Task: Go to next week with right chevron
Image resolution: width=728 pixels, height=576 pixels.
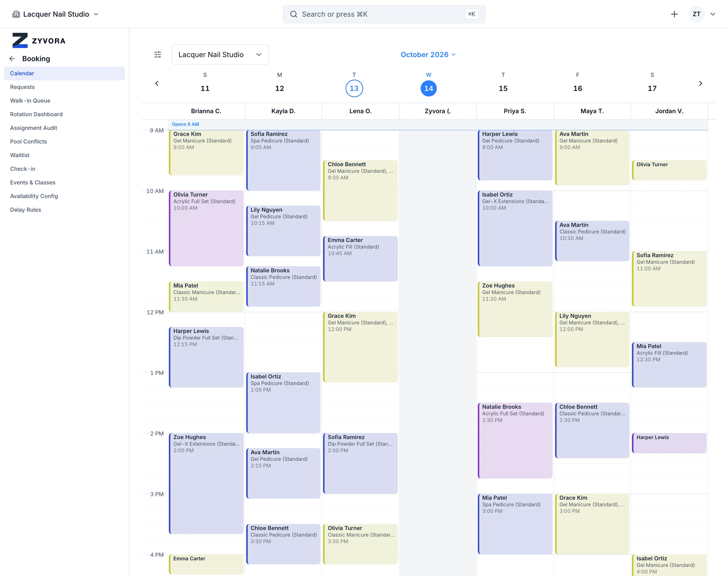Action: [700, 83]
